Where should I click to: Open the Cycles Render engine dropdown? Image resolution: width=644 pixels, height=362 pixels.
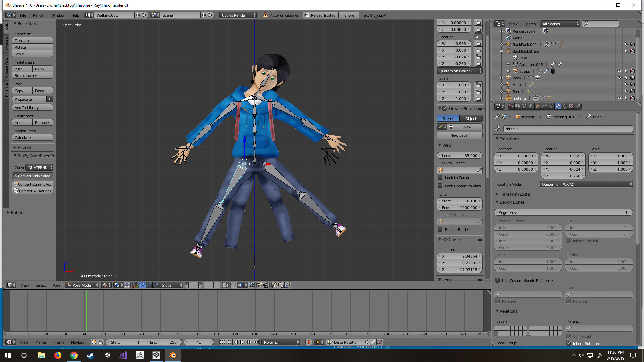point(238,15)
